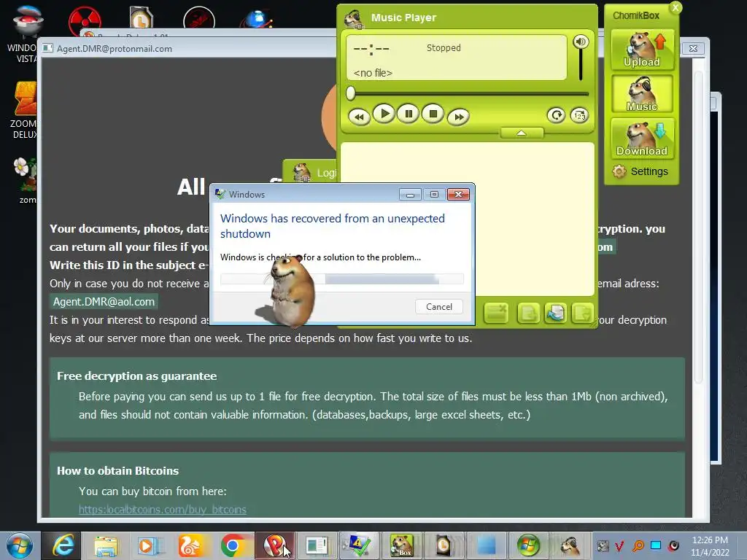747x560 pixels.
Task: Click the red V icon in system tray
Action: coord(619,545)
